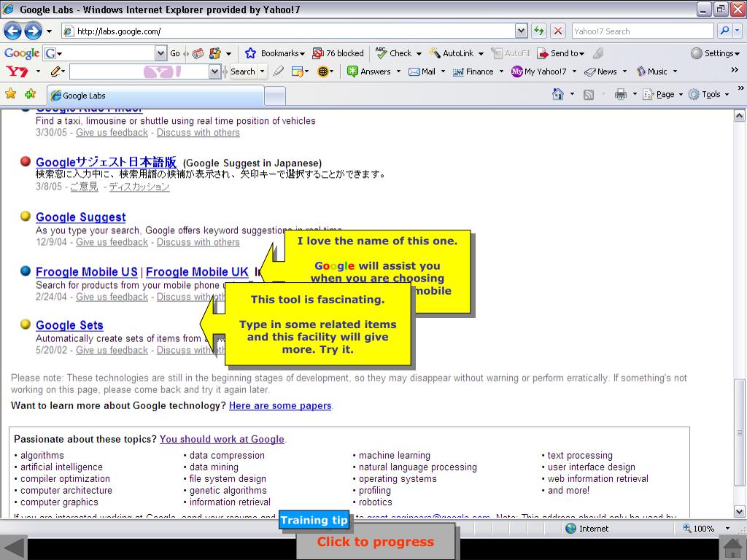Click the Favorites Center star icon
This screenshot has width=747, height=560.
coord(10,94)
